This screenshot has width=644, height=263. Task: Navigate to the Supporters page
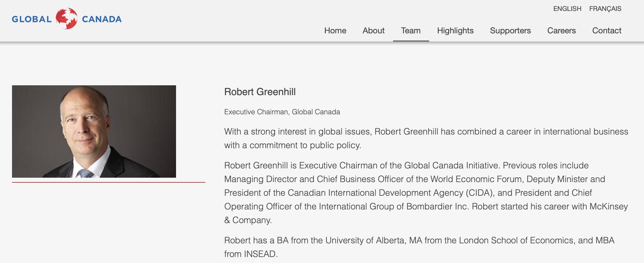click(x=510, y=30)
